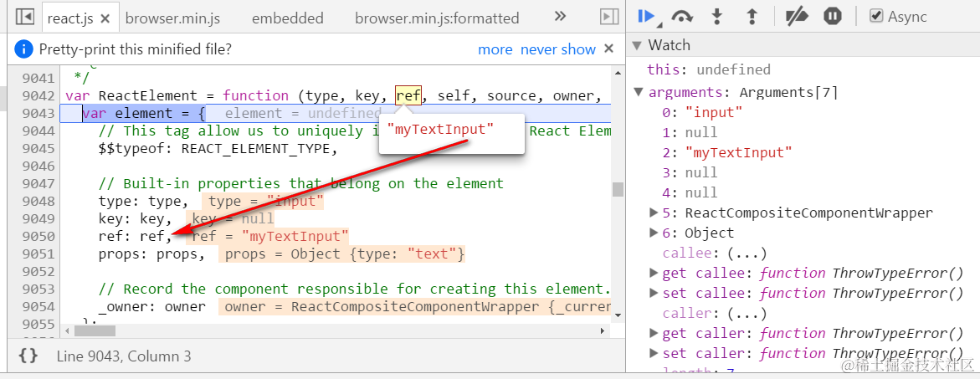Viewport: 980px width, 379px height.
Task: Click 'type: type,' on line 9048
Action: (x=143, y=201)
